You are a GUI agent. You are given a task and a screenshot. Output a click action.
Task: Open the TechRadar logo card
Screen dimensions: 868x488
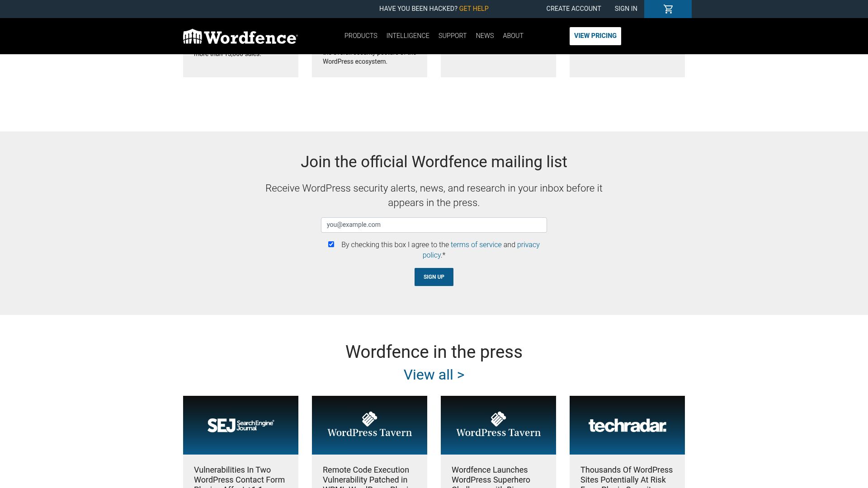click(627, 425)
